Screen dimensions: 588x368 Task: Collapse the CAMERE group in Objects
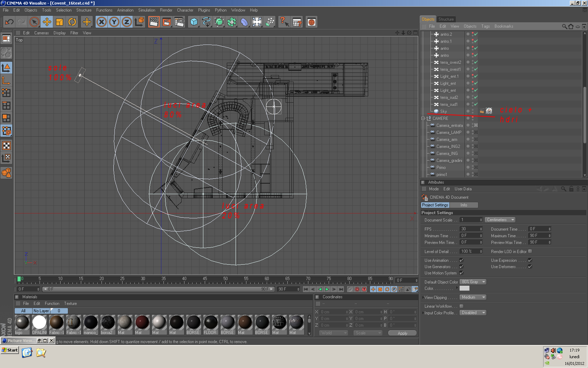[423, 118]
